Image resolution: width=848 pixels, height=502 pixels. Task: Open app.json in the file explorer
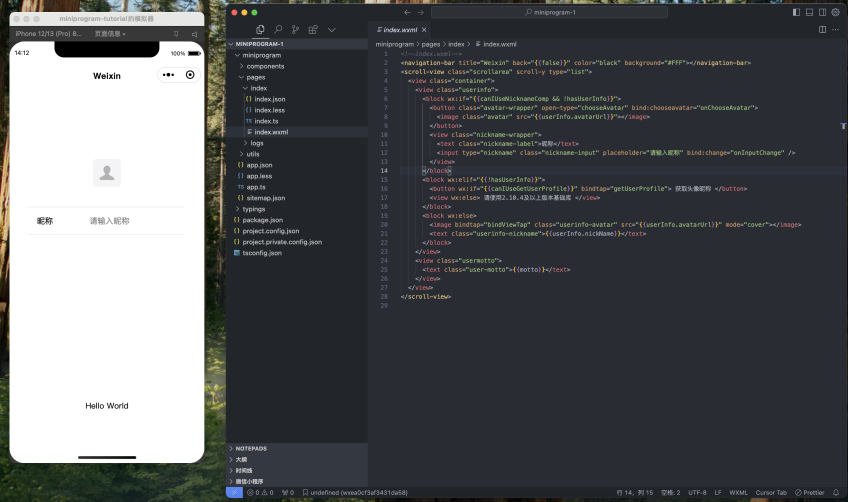pyautogui.click(x=259, y=165)
